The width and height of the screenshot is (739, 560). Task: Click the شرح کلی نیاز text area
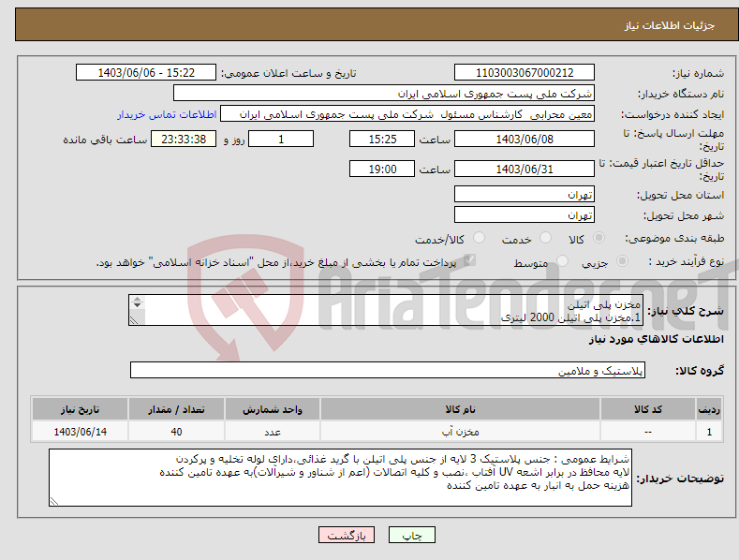[386, 310]
